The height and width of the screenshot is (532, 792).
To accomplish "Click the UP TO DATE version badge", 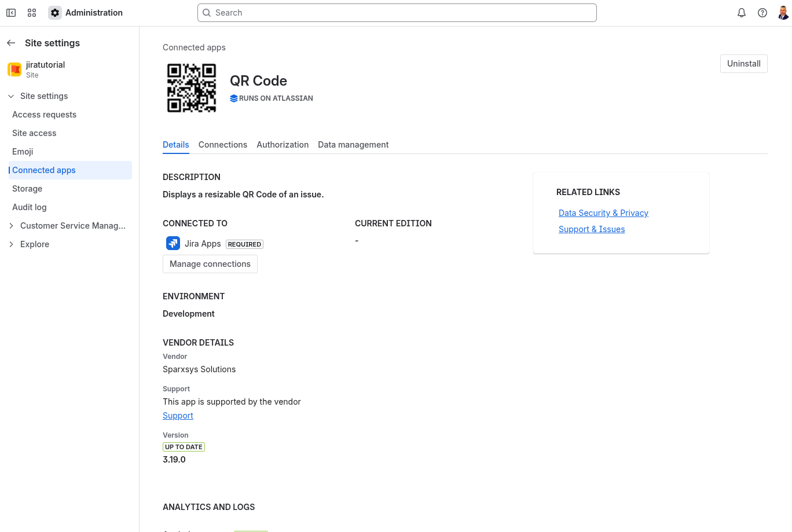I will (184, 447).
